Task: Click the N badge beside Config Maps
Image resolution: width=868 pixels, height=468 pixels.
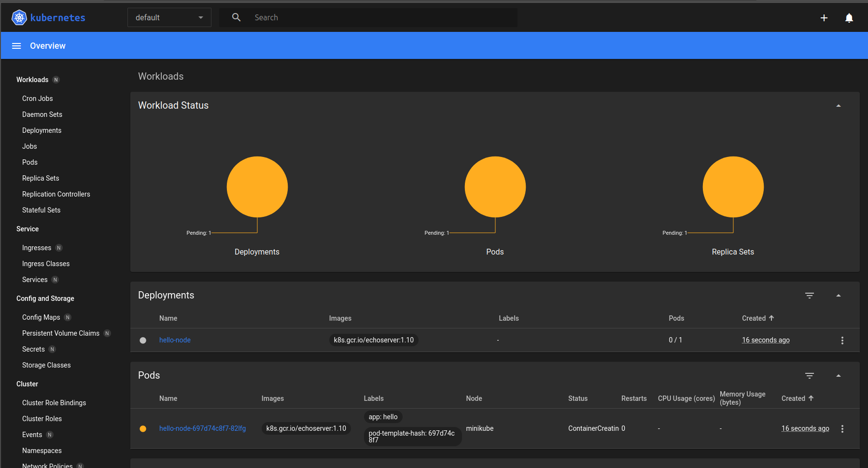Action: click(68, 317)
